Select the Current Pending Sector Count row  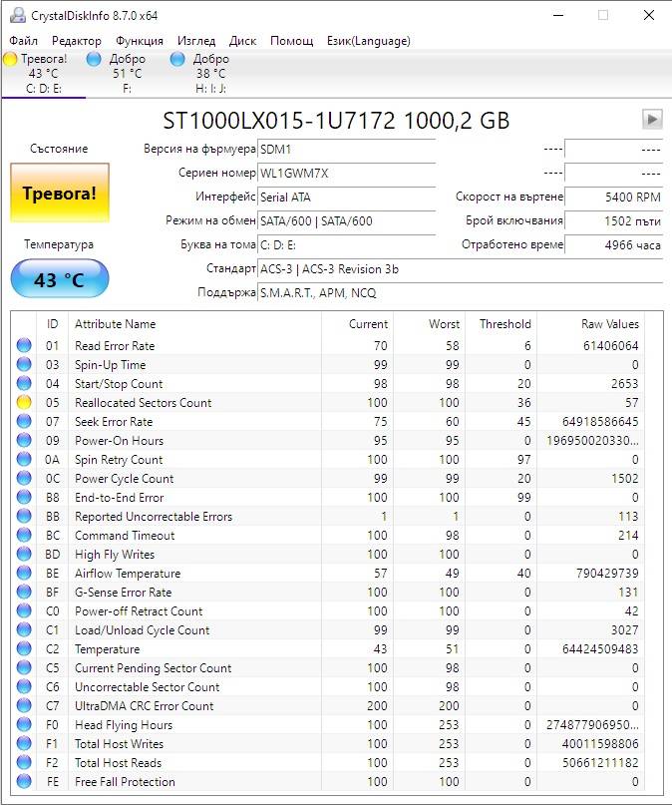[329, 668]
